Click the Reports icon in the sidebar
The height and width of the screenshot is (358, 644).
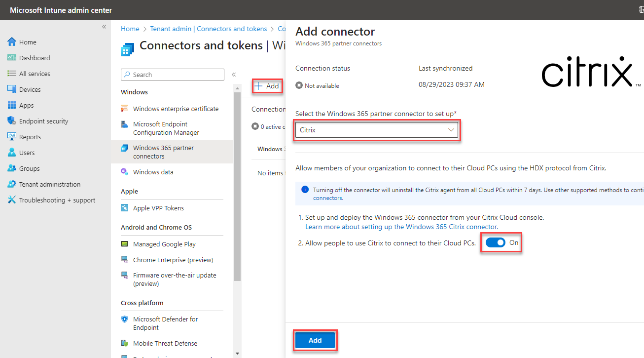click(x=12, y=137)
